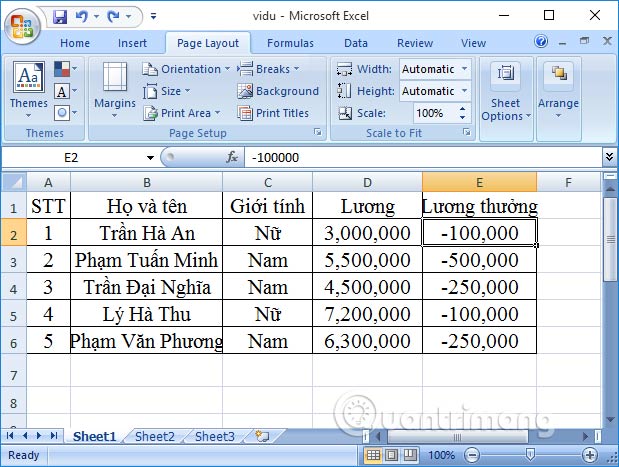Open the Name Box dropdown arrow
619x467 pixels.
[x=150, y=158]
